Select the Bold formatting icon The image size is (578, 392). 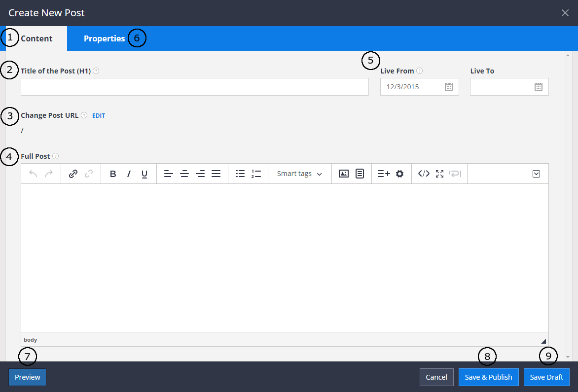point(113,173)
